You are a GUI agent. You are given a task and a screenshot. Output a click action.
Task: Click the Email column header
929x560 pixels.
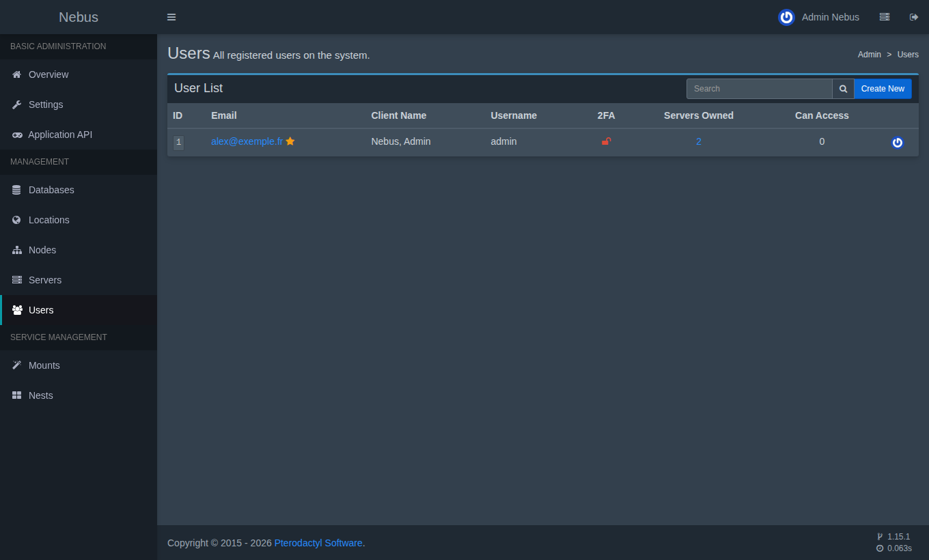pyautogui.click(x=224, y=115)
